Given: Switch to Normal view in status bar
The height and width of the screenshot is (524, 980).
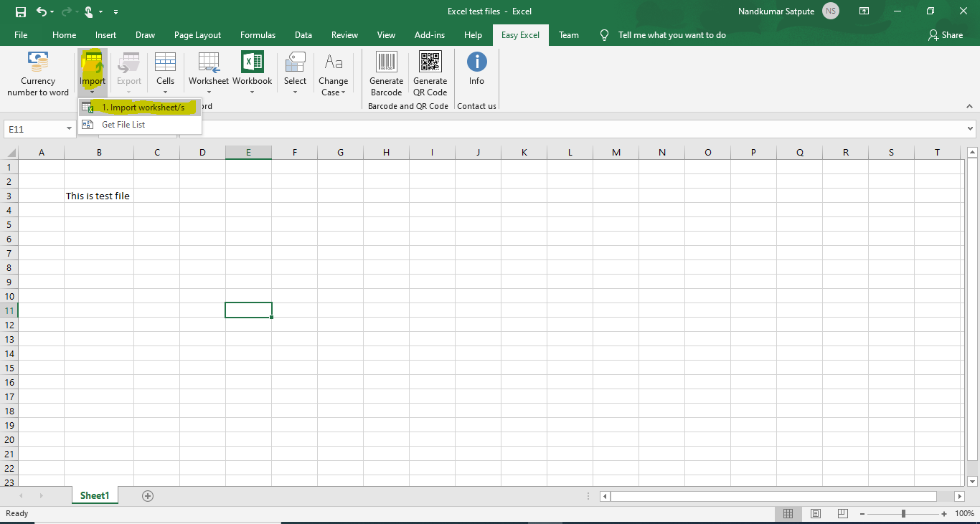Looking at the screenshot, I should coord(788,513).
